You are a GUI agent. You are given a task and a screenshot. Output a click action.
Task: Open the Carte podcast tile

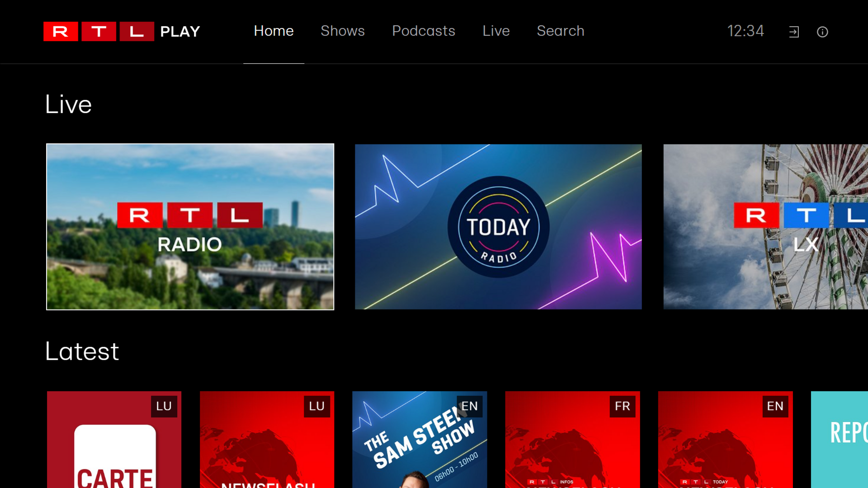(114, 440)
